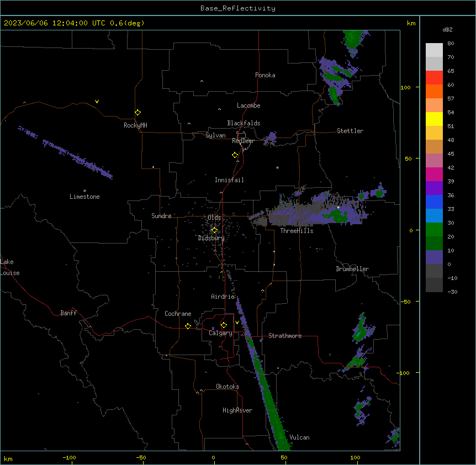Click the Lake Louise label

tap(10, 267)
